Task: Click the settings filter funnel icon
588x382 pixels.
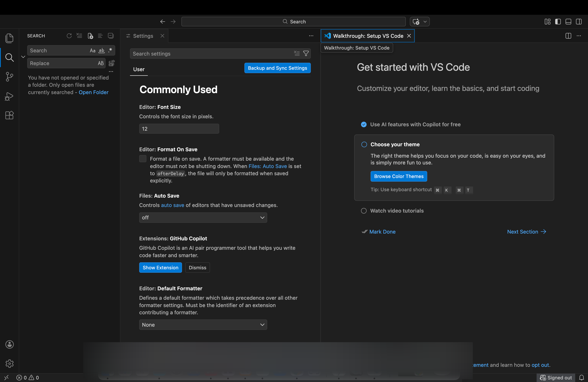Action: tap(306, 54)
